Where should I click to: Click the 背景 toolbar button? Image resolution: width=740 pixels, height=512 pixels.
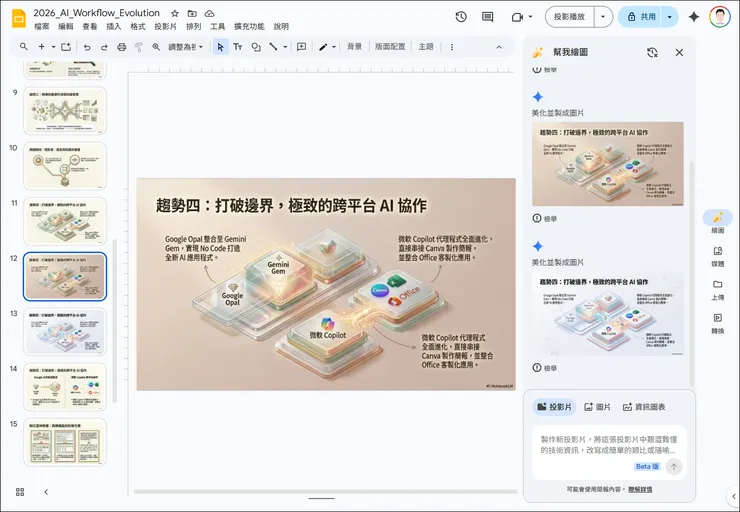[x=354, y=47]
